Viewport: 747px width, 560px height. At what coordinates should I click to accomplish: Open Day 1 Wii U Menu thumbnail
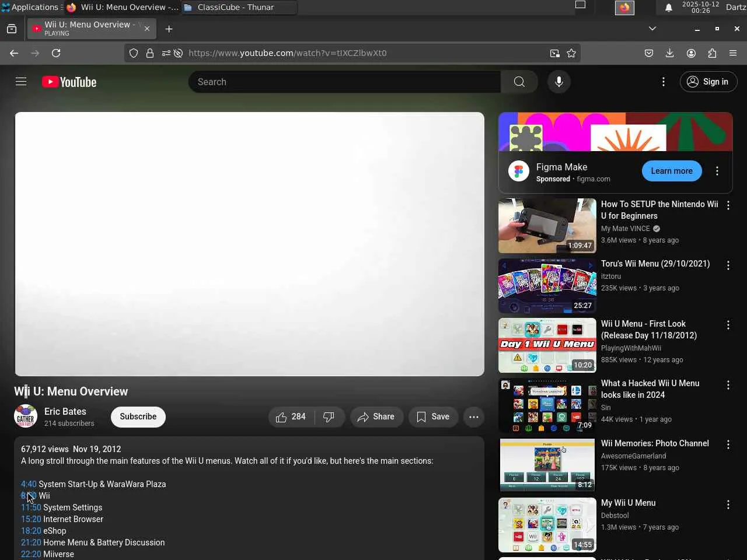547,345
